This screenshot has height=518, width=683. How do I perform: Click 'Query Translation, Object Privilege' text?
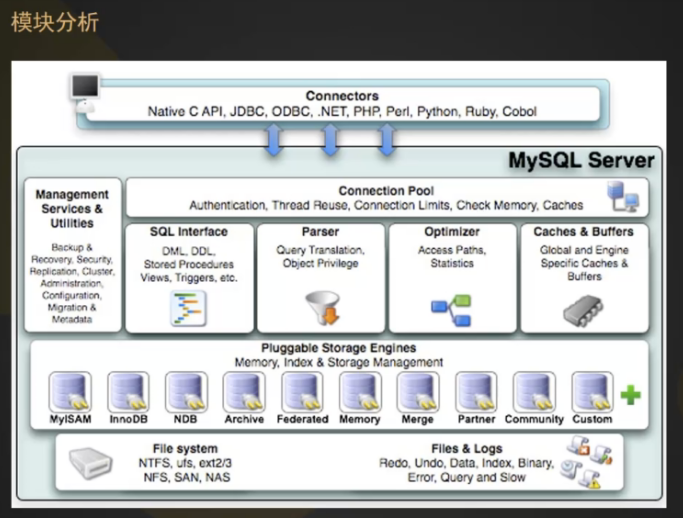pyautogui.click(x=320, y=257)
